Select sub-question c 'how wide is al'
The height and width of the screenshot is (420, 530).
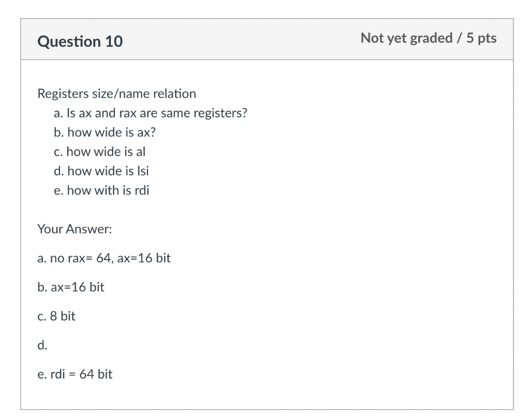coord(100,152)
